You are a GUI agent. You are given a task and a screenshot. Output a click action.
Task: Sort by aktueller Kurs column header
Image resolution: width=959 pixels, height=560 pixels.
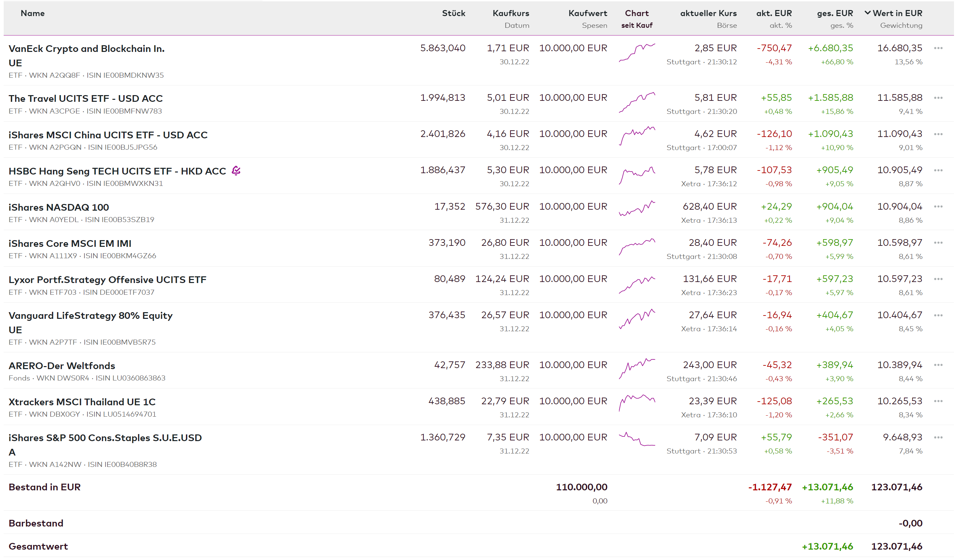point(708,13)
